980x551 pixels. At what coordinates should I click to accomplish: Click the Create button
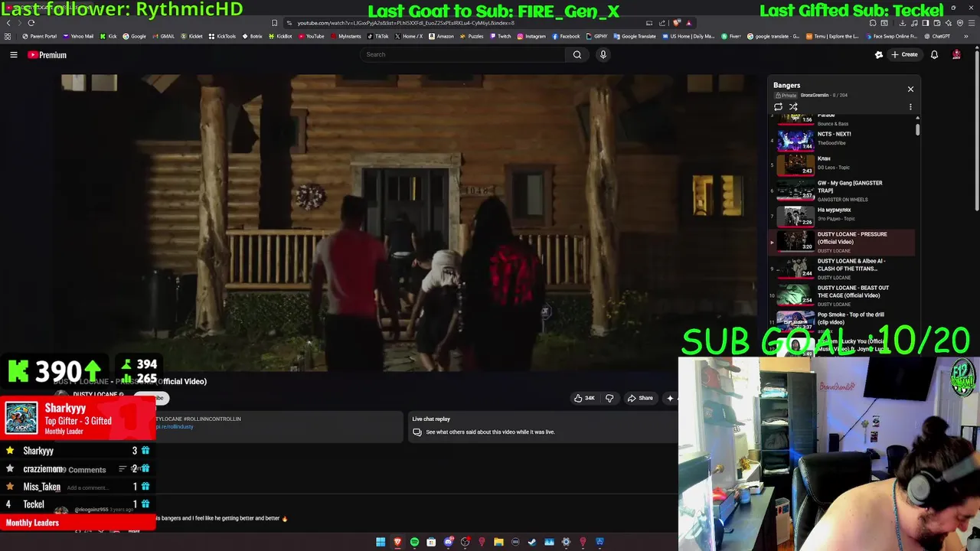pos(904,54)
